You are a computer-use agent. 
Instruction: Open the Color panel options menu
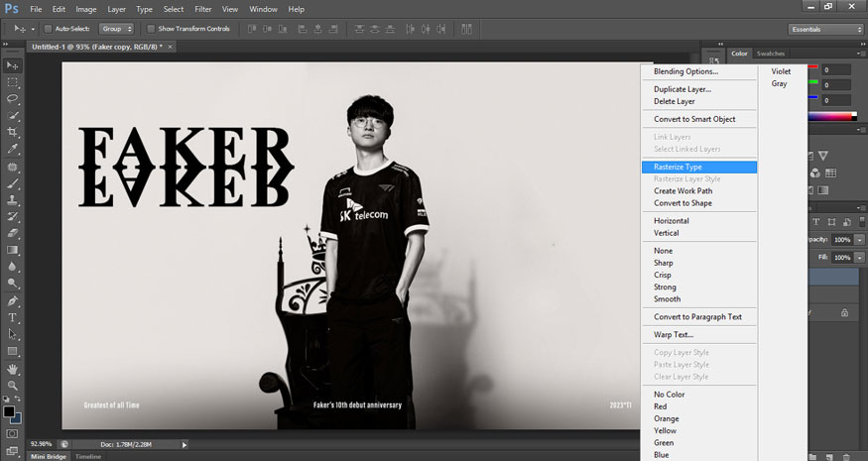[x=860, y=54]
